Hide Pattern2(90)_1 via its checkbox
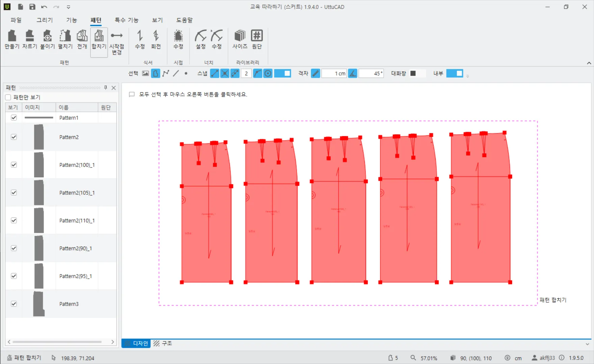Screen dimensions: 594x364 click(14, 248)
